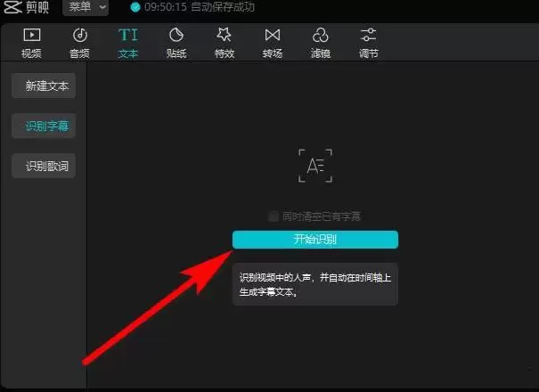This screenshot has height=392, width=539.
Task: Open the 转场 transitions tab
Action: pyautogui.click(x=273, y=42)
